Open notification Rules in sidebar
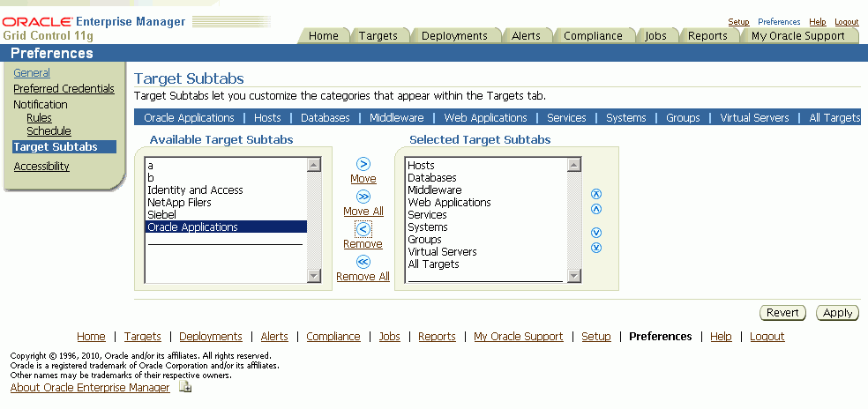 point(39,118)
